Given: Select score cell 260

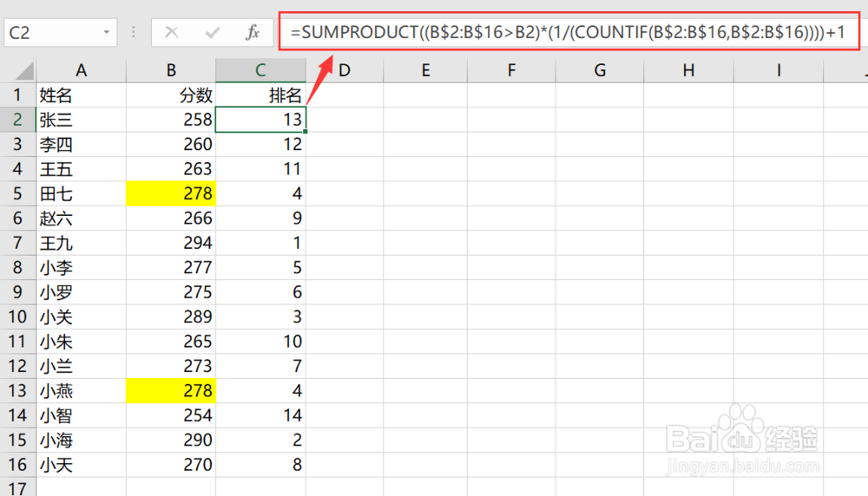Looking at the screenshot, I should 171,144.
